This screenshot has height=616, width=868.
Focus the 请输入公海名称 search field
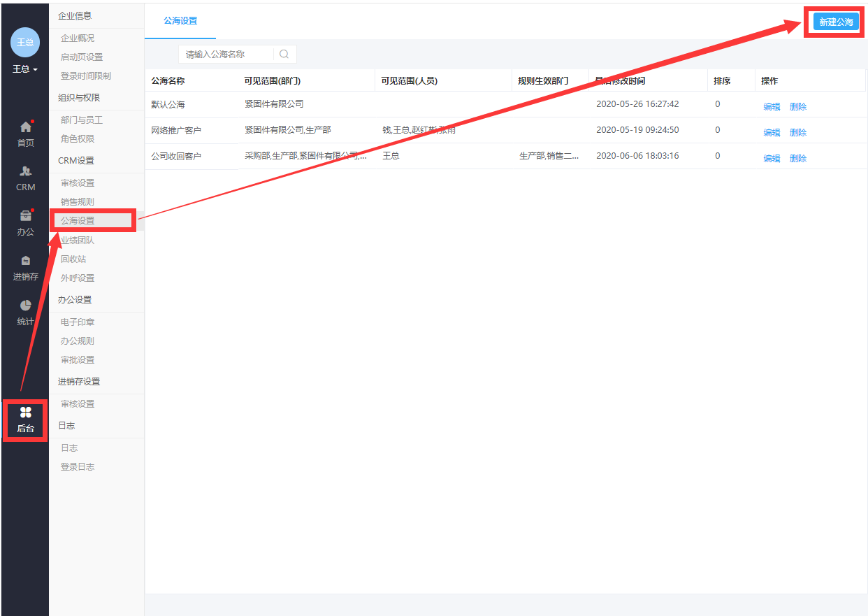pyautogui.click(x=227, y=54)
